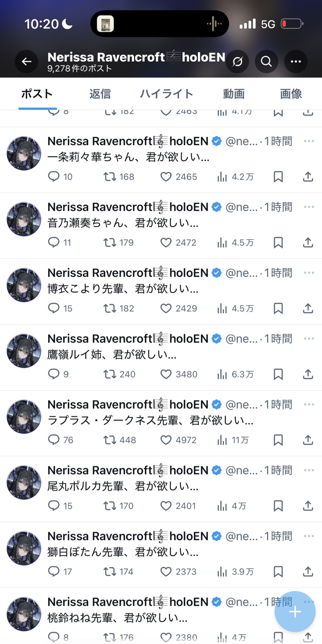Switch to the ハイライト tab

click(167, 94)
